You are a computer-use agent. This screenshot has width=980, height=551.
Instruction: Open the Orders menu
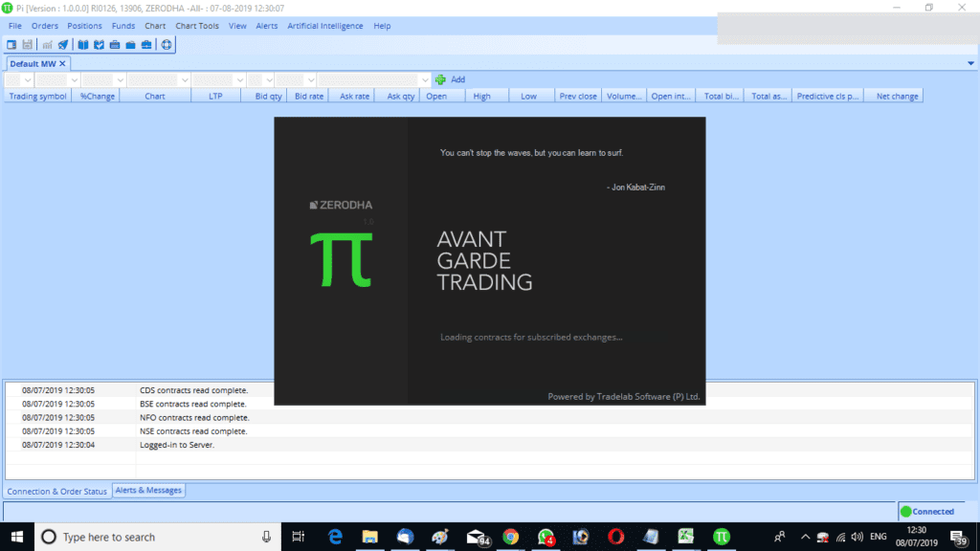[45, 26]
